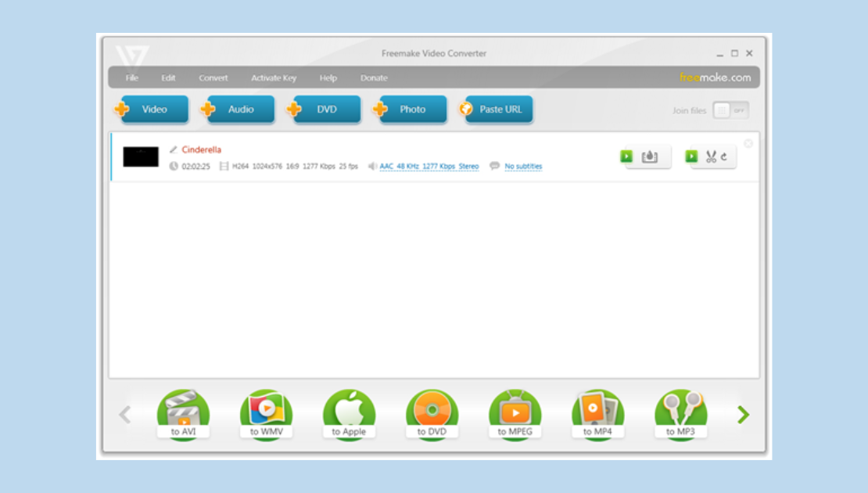Click the Paste URL button
This screenshot has width=868, height=493.
pyautogui.click(x=496, y=109)
